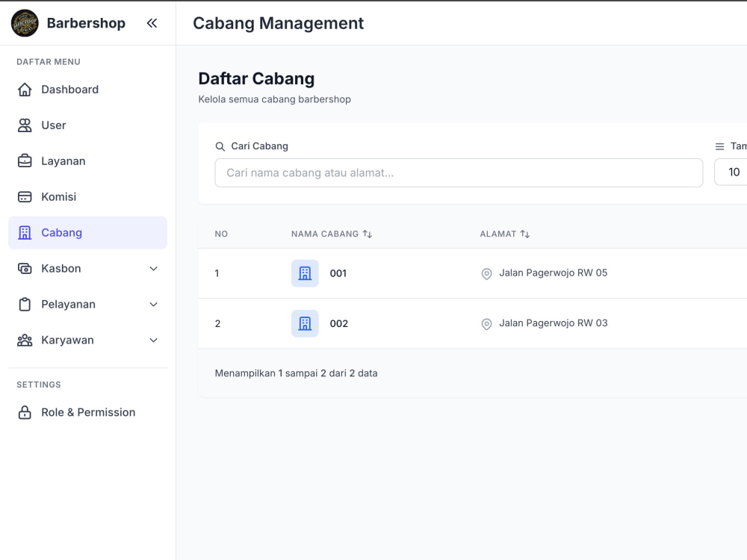Click the Layanan briefcase icon
Screen dimensions: 747x560
25,161
